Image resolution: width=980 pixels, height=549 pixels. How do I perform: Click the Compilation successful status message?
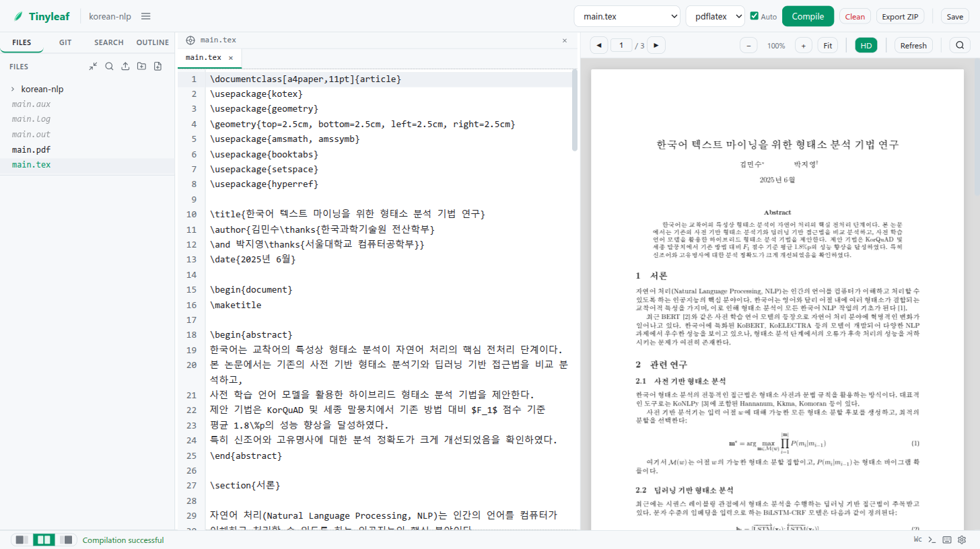(123, 540)
